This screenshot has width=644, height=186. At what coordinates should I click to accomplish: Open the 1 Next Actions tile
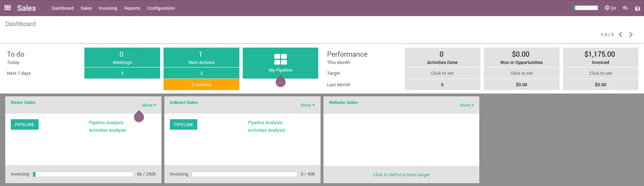(x=201, y=57)
